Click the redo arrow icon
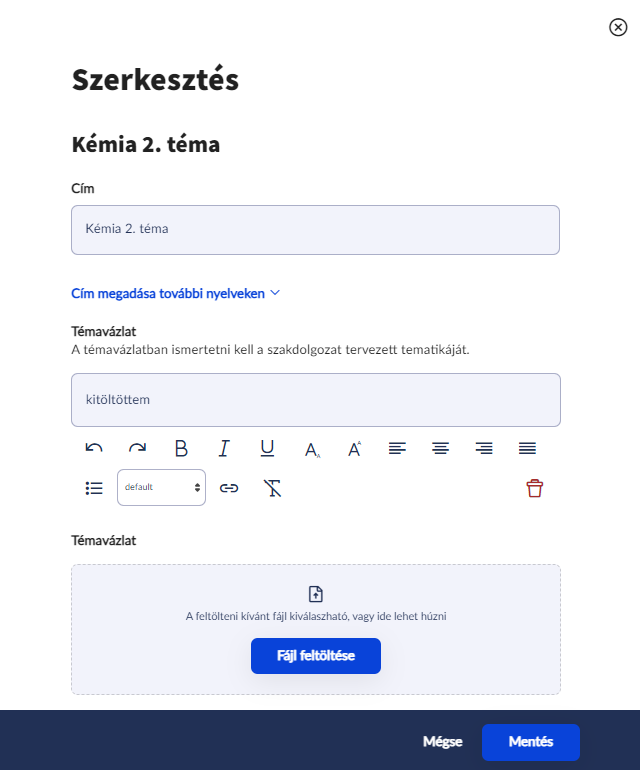 [137, 448]
